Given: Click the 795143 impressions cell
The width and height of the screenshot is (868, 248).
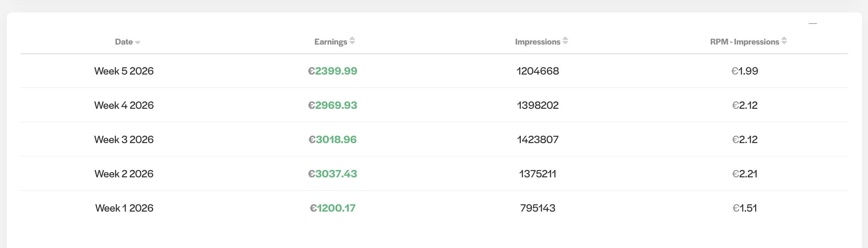Looking at the screenshot, I should [x=537, y=208].
